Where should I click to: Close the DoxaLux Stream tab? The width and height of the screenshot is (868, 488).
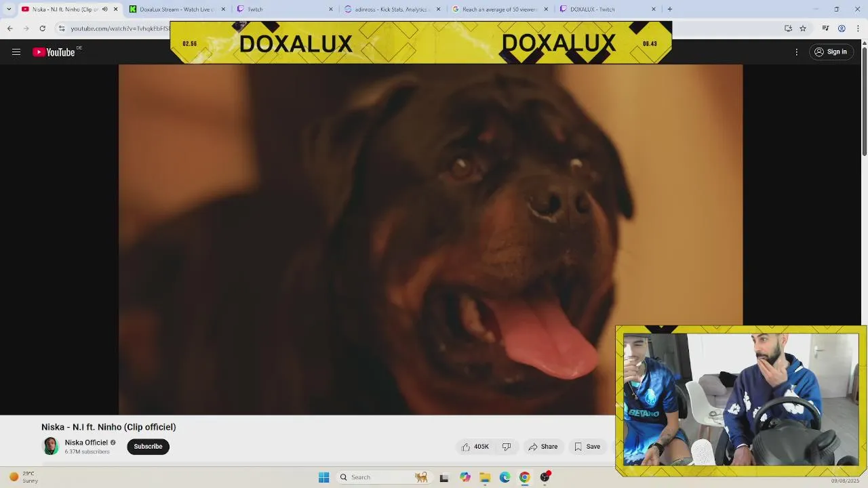[x=223, y=9]
